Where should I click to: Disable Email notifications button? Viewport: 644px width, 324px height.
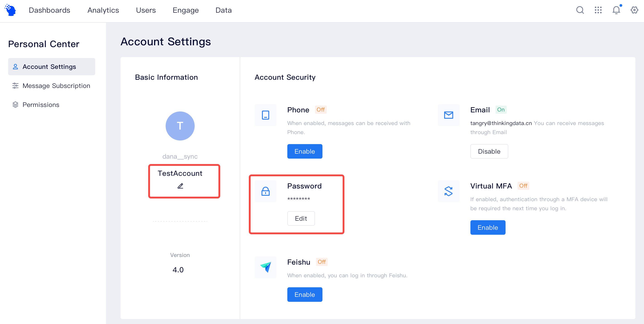click(x=489, y=151)
